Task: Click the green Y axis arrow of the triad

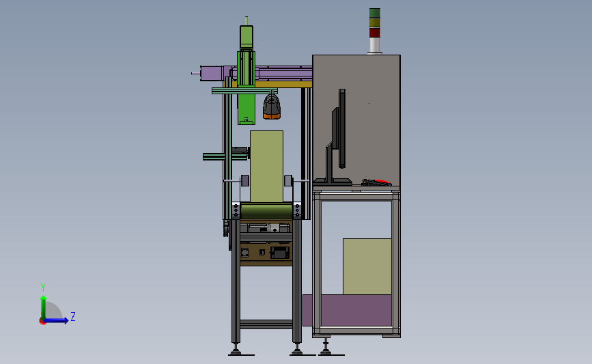Action: (44, 307)
